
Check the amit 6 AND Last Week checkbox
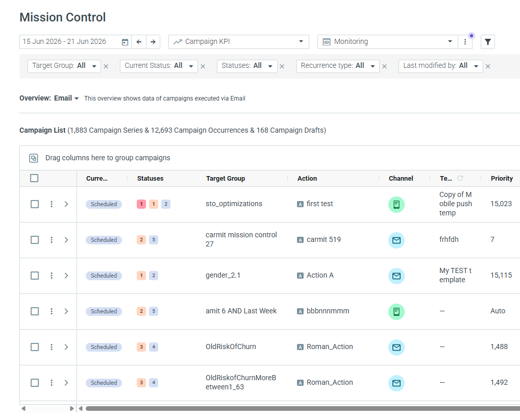coord(35,311)
